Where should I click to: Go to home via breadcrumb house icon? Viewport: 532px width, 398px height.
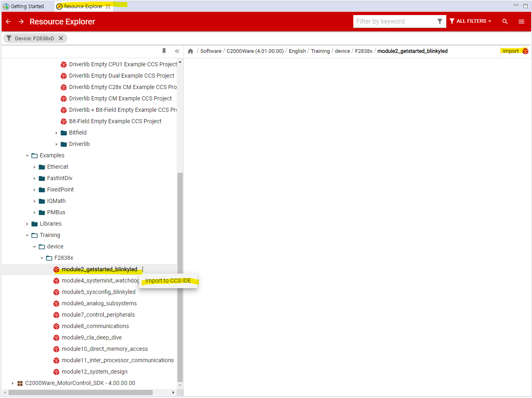click(190, 51)
